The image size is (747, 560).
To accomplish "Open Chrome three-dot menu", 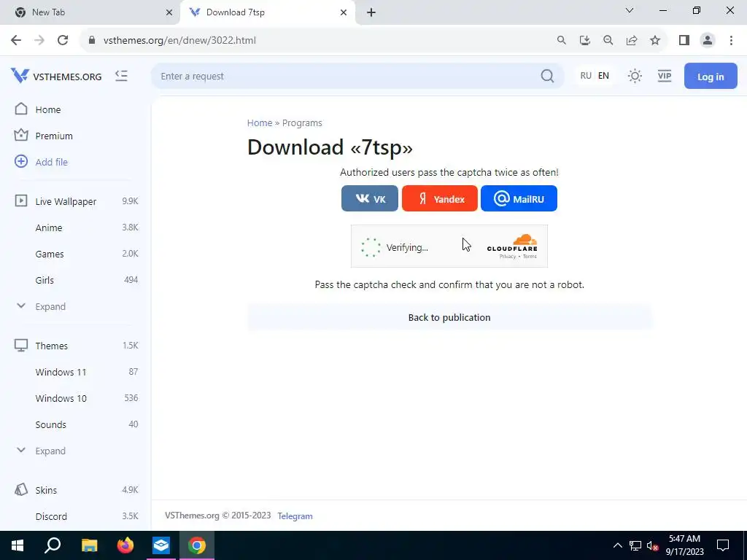I will click(x=731, y=40).
